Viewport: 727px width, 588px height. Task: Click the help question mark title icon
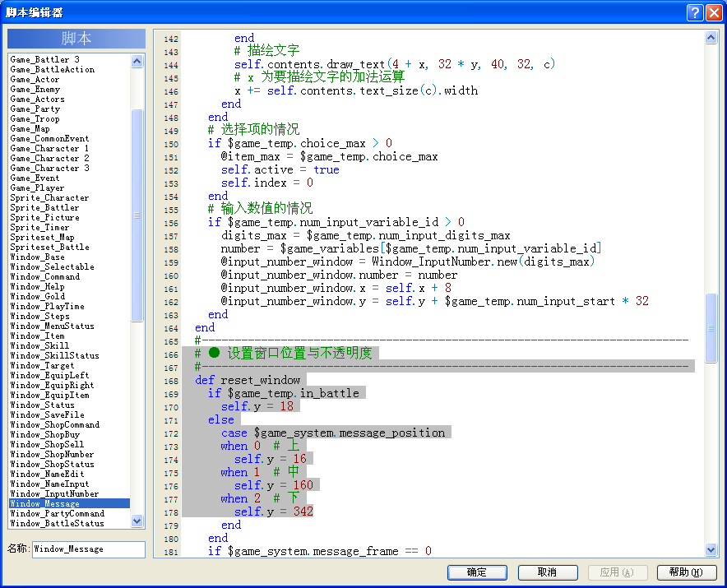coord(695,12)
